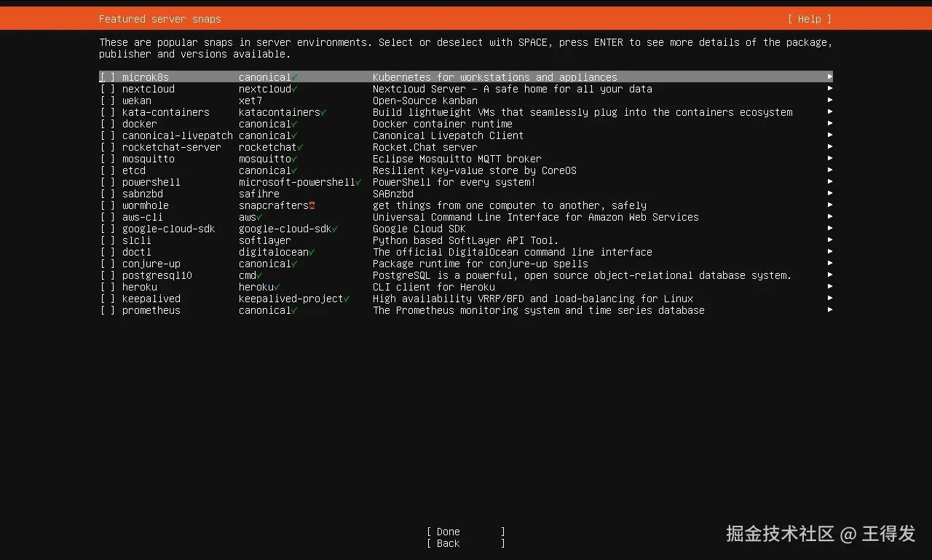
Task: Click verified checkmark next to cmd publisher
Action: point(259,275)
